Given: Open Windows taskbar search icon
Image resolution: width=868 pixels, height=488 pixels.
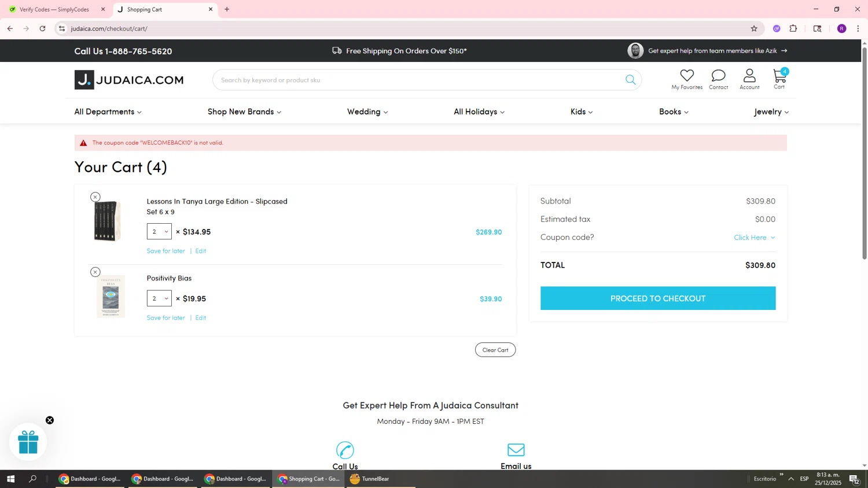Looking at the screenshot, I should coord(33,479).
